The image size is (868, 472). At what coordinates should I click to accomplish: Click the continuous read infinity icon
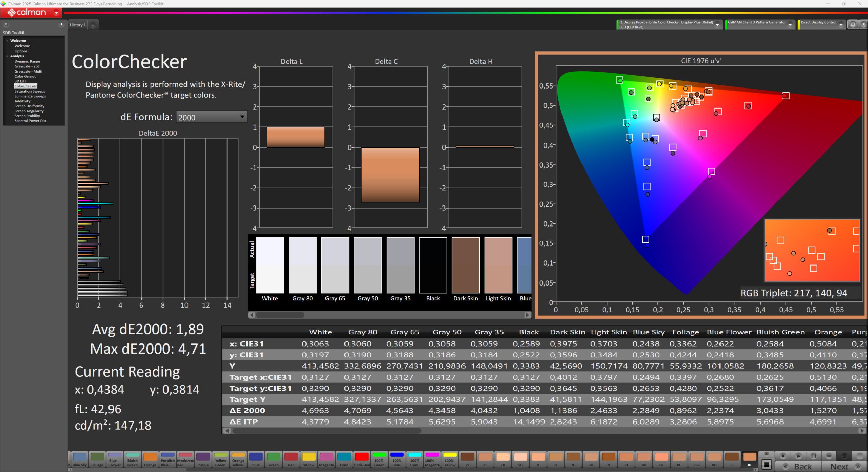pyautogui.click(x=829, y=456)
